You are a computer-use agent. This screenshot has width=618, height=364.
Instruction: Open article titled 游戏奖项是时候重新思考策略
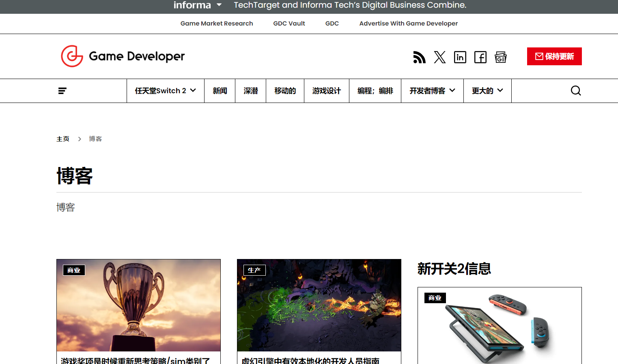(x=135, y=360)
